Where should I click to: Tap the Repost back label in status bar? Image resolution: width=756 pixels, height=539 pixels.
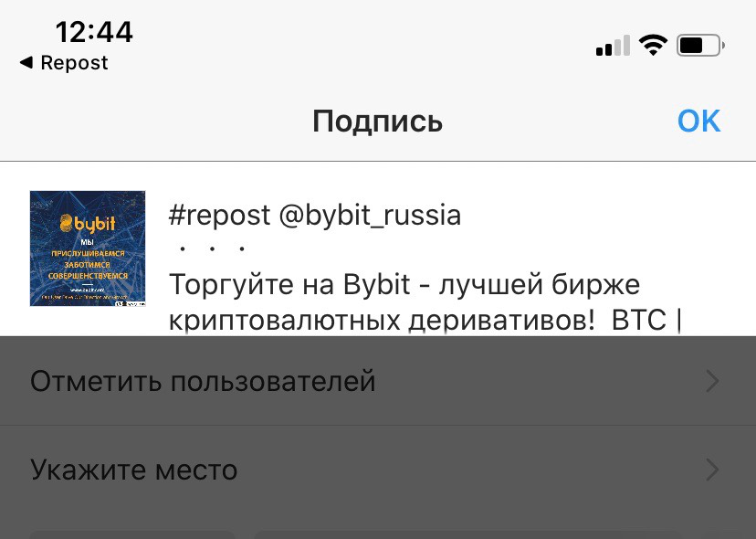(74, 63)
